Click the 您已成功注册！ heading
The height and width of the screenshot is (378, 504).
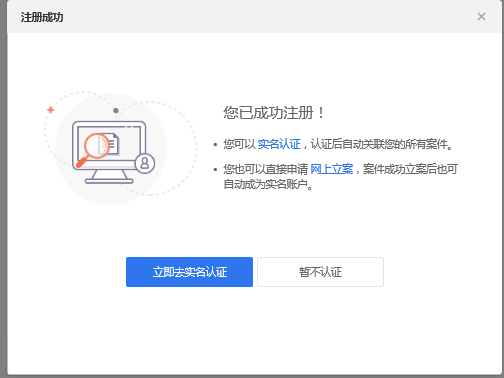[x=274, y=113]
